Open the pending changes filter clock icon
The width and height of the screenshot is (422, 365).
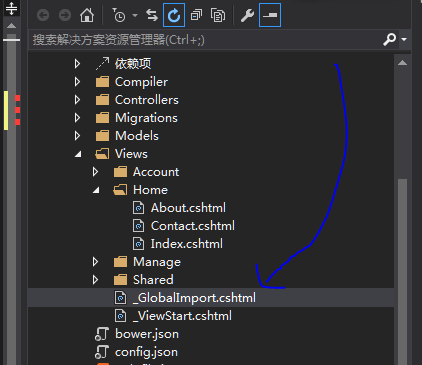118,15
